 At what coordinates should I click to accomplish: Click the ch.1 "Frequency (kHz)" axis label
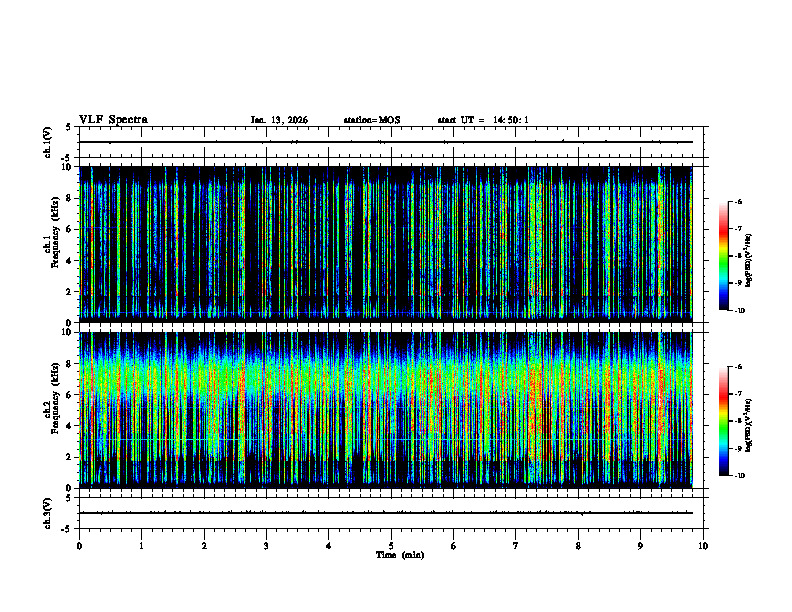click(x=55, y=232)
